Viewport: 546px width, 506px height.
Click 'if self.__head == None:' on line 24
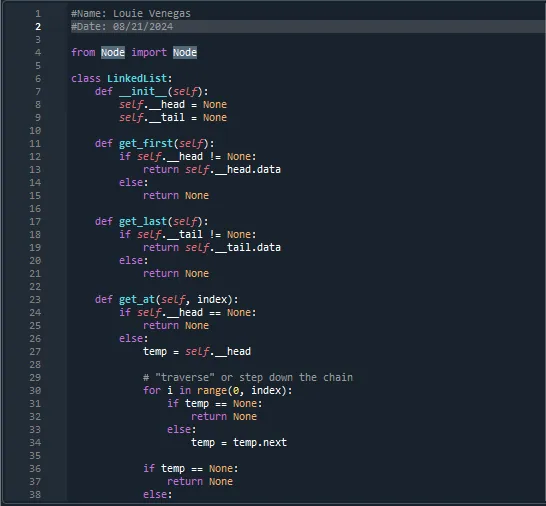click(x=188, y=312)
